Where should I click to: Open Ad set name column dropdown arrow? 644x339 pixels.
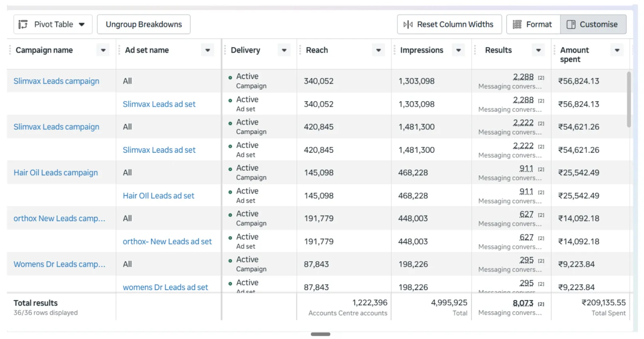(207, 50)
